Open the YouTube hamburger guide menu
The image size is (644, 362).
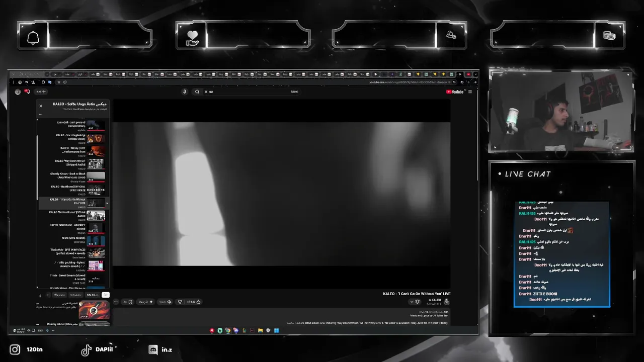(470, 92)
